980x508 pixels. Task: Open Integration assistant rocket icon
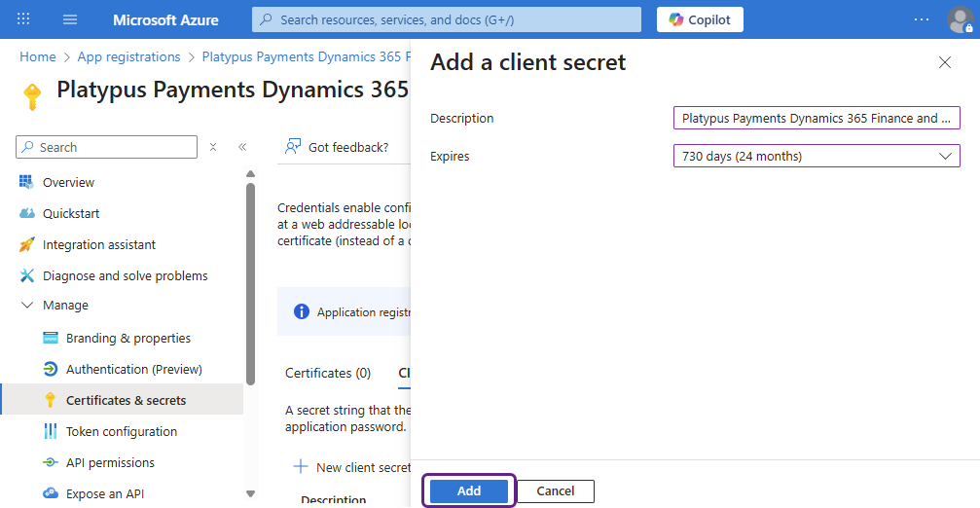(27, 244)
